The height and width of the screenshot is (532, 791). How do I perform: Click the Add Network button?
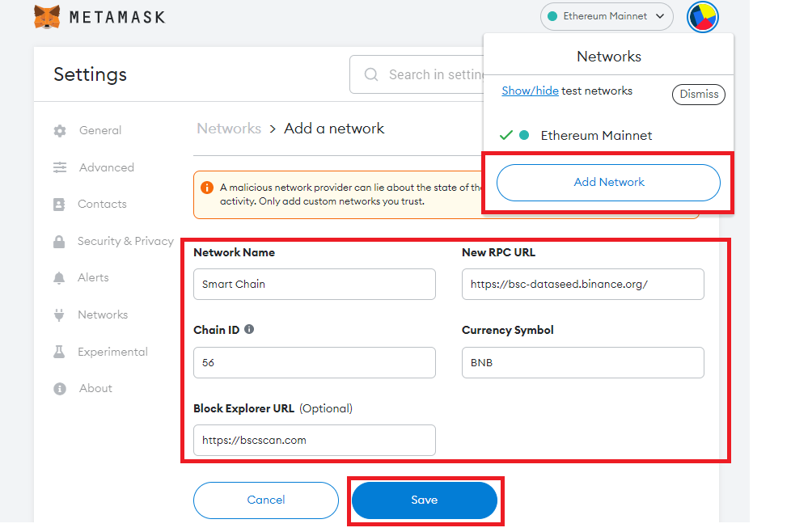[608, 183]
